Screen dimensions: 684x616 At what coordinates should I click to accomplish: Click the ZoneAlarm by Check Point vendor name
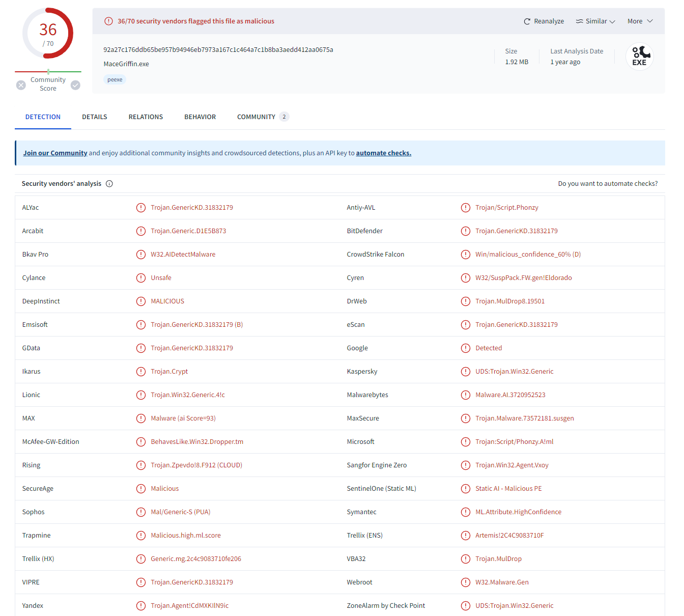(386, 606)
